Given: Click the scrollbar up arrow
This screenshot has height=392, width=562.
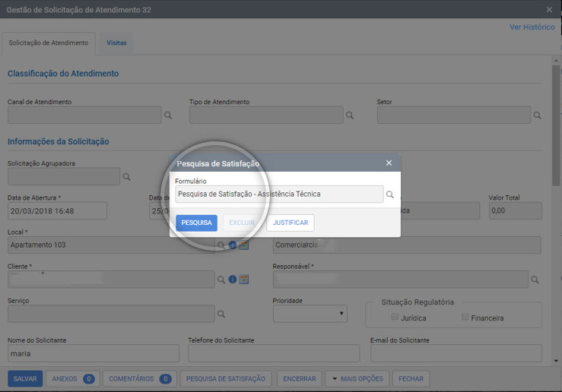Looking at the screenshot, I should tap(556, 61).
